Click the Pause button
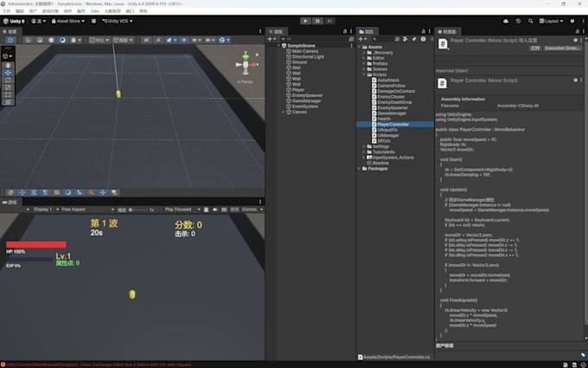The height and width of the screenshot is (368, 588). [317, 21]
